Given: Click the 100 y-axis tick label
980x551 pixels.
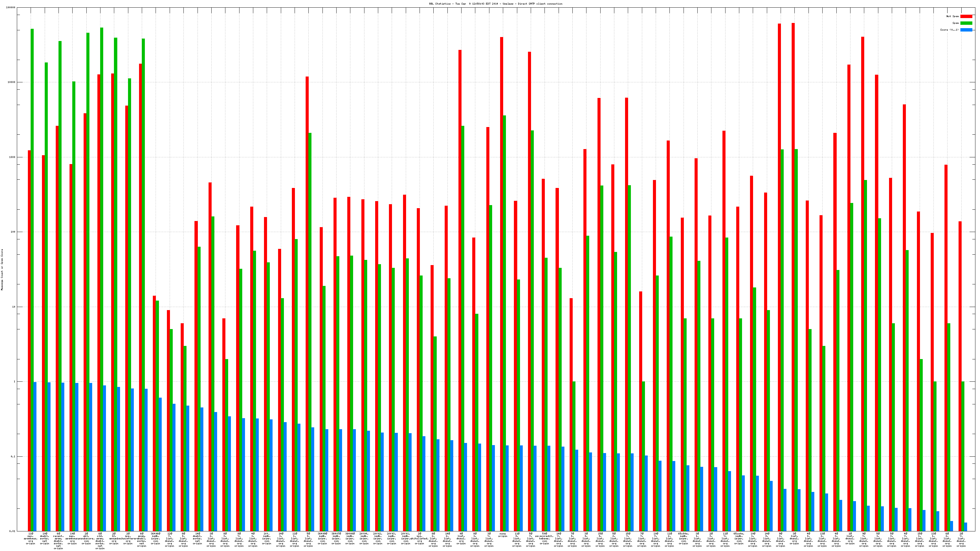Looking at the screenshot, I should (13, 232).
